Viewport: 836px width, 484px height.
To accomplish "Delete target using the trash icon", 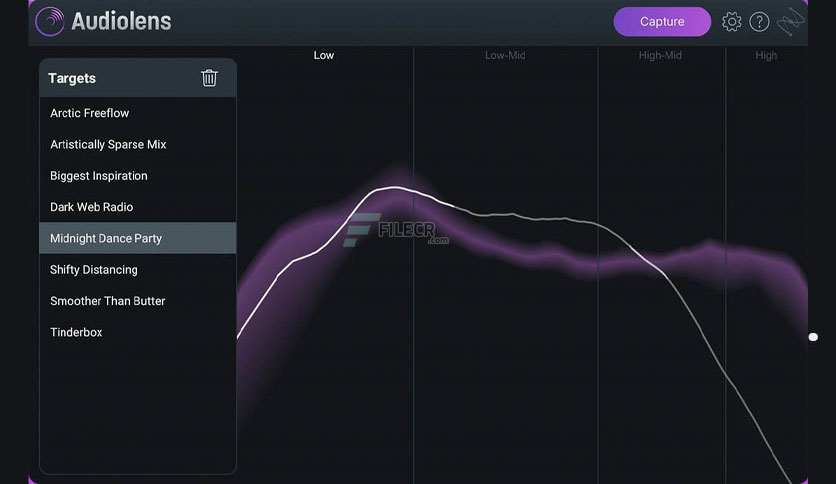I will click(209, 78).
